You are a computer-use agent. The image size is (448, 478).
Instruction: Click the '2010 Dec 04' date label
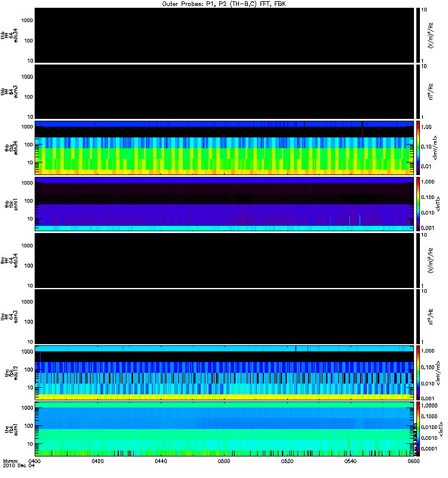(x=19, y=465)
